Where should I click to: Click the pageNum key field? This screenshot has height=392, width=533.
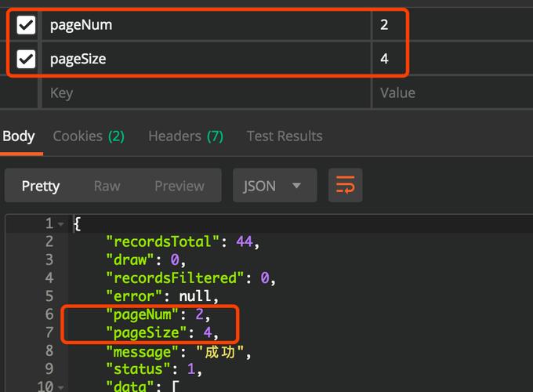(204, 25)
